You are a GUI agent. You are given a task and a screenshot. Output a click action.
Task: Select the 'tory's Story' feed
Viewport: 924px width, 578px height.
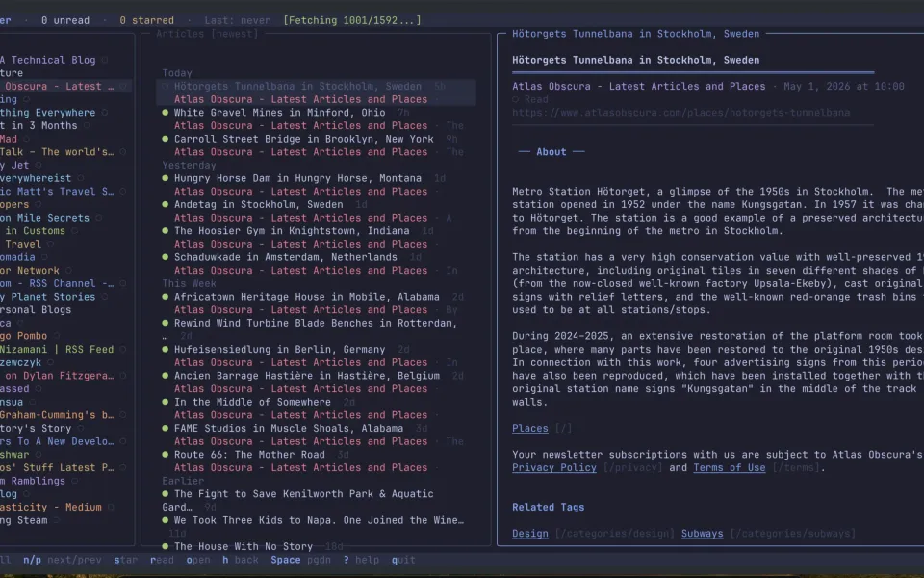tap(36, 428)
